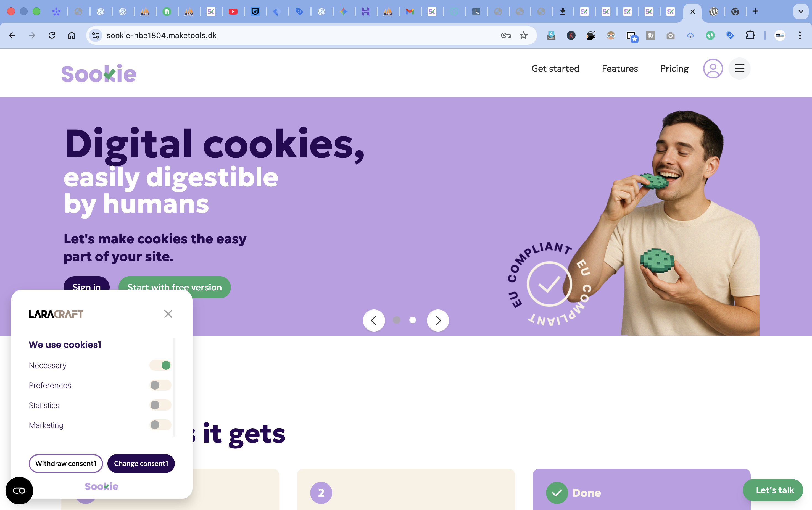Click the black cookie widget icon
The image size is (812, 510).
point(19,490)
